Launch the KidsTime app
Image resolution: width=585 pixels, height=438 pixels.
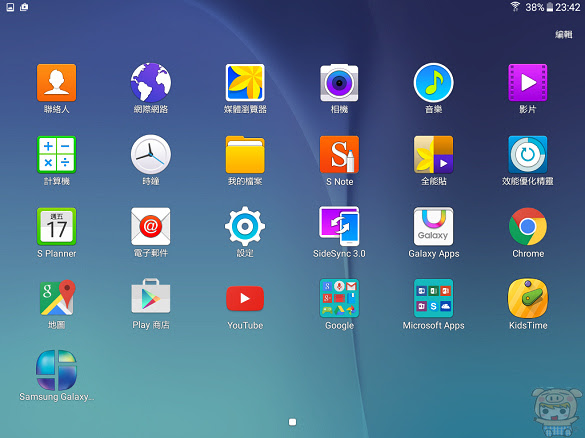coord(528,298)
